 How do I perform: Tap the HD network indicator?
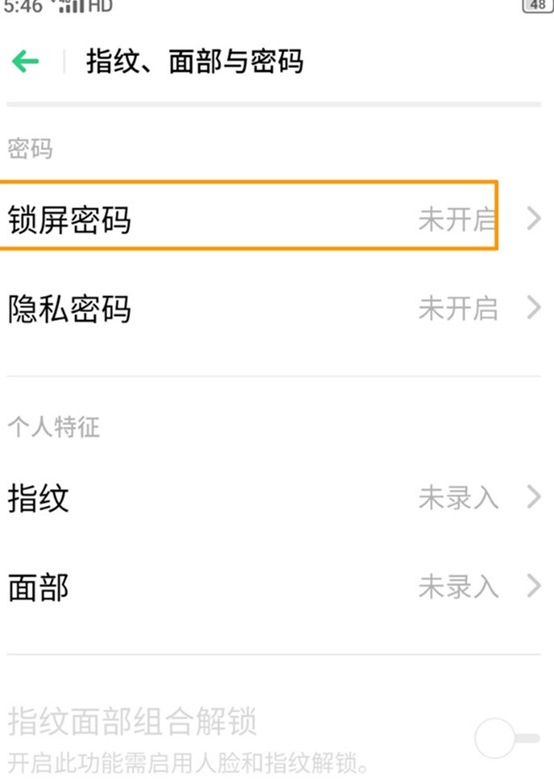pyautogui.click(x=100, y=6)
